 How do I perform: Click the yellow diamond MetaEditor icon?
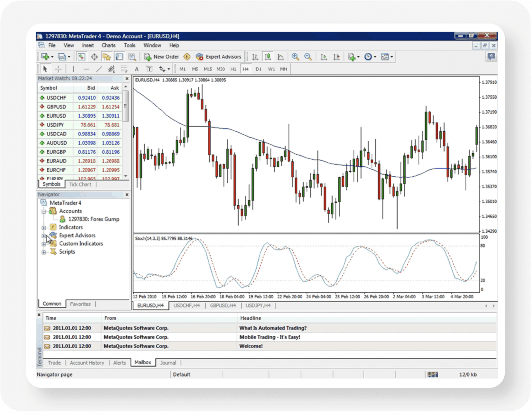[x=187, y=57]
